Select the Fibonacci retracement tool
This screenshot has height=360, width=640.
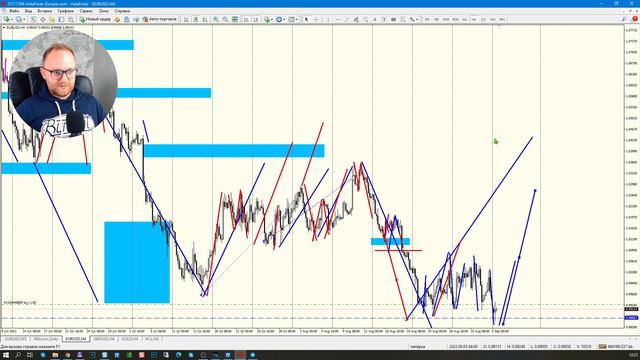(366, 19)
